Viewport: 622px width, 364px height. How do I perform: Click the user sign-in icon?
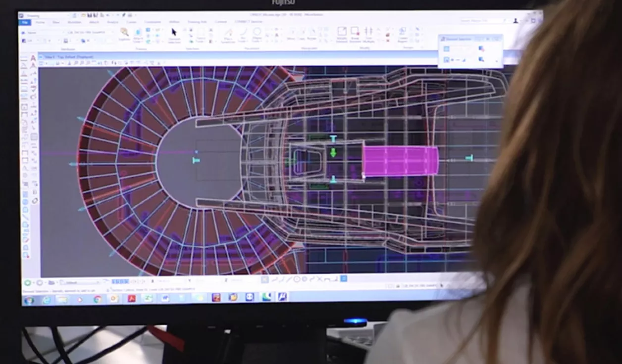click(x=516, y=21)
